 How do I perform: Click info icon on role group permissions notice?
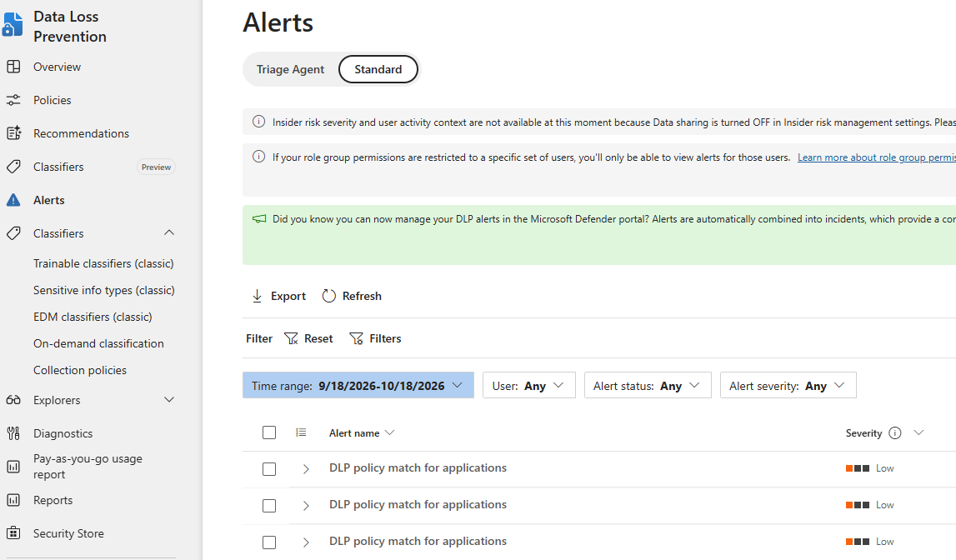click(x=259, y=157)
